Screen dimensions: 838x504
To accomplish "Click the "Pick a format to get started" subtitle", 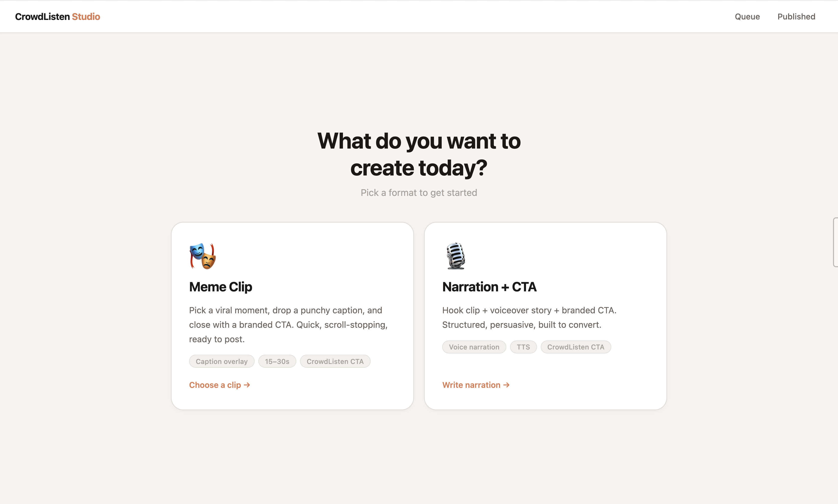I will click(x=419, y=193).
